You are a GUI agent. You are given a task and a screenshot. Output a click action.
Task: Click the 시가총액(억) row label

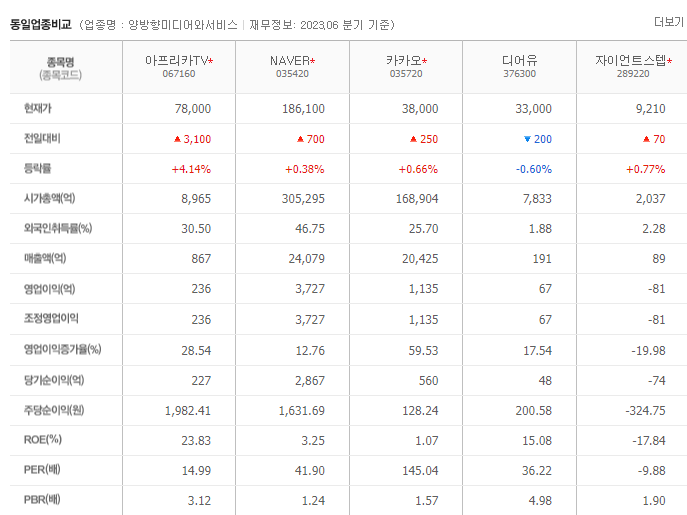tap(50, 199)
